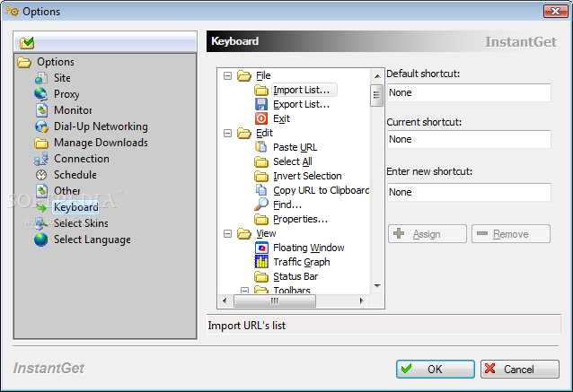Click the Other settings icon
The width and height of the screenshot is (573, 392).
pyautogui.click(x=41, y=190)
